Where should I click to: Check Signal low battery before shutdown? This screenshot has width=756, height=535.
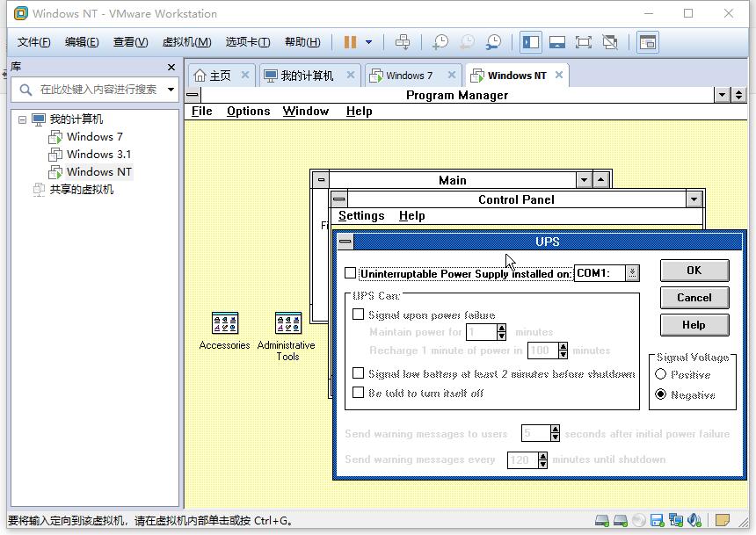(x=359, y=373)
